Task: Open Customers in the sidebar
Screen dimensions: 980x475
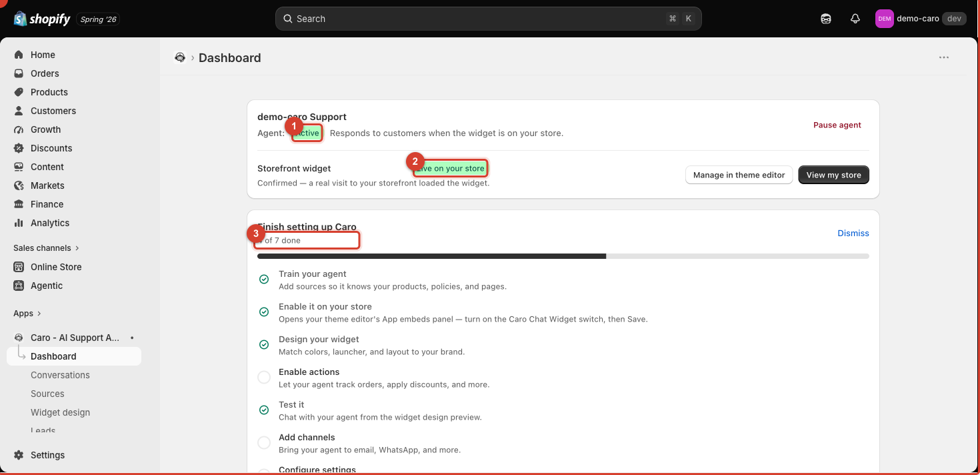Action: click(x=53, y=111)
